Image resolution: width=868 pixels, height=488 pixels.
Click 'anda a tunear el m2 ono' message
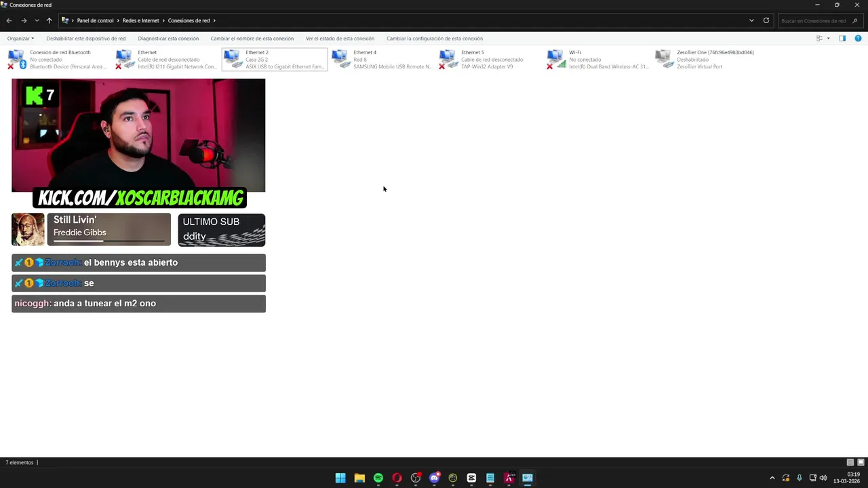tap(104, 303)
